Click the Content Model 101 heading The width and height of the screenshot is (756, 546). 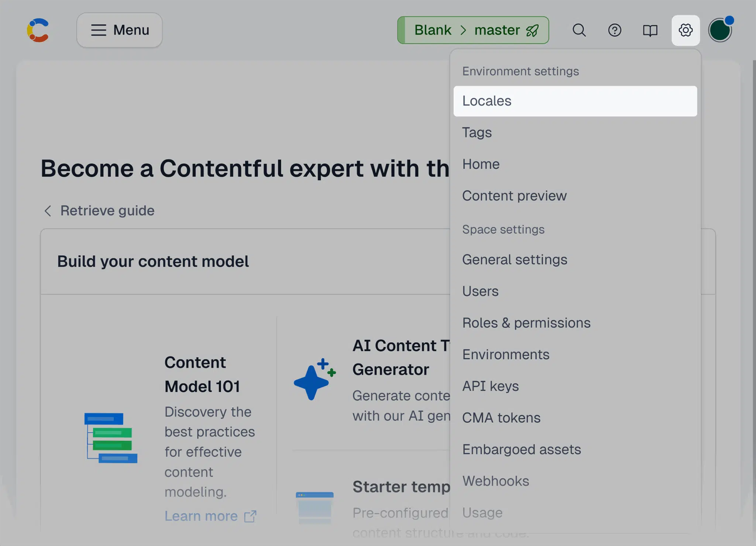click(x=202, y=375)
